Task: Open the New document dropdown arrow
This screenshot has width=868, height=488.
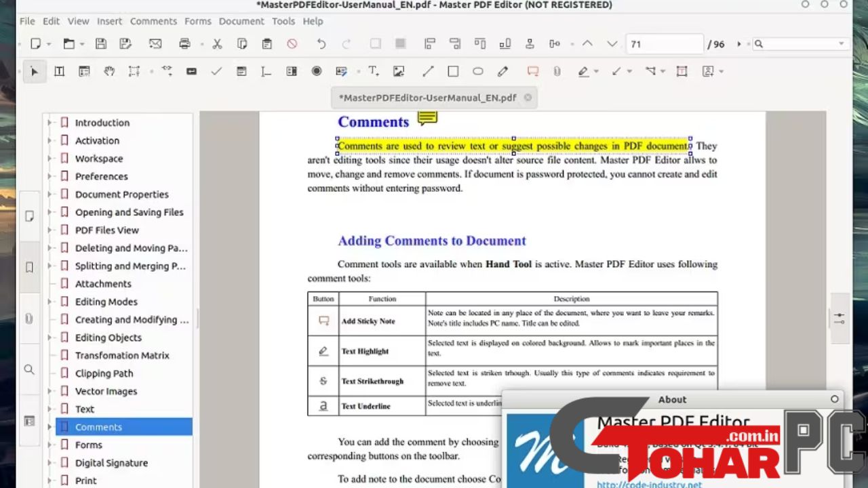Action: [48, 44]
